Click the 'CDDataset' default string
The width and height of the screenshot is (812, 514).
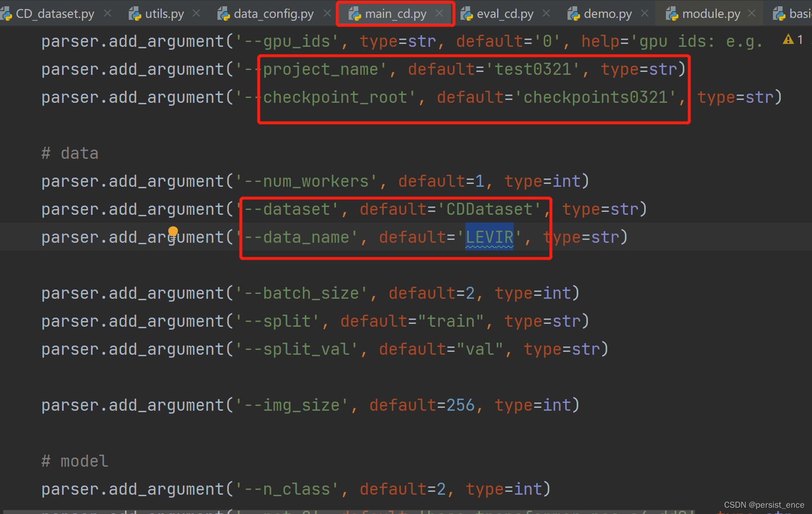[489, 209]
